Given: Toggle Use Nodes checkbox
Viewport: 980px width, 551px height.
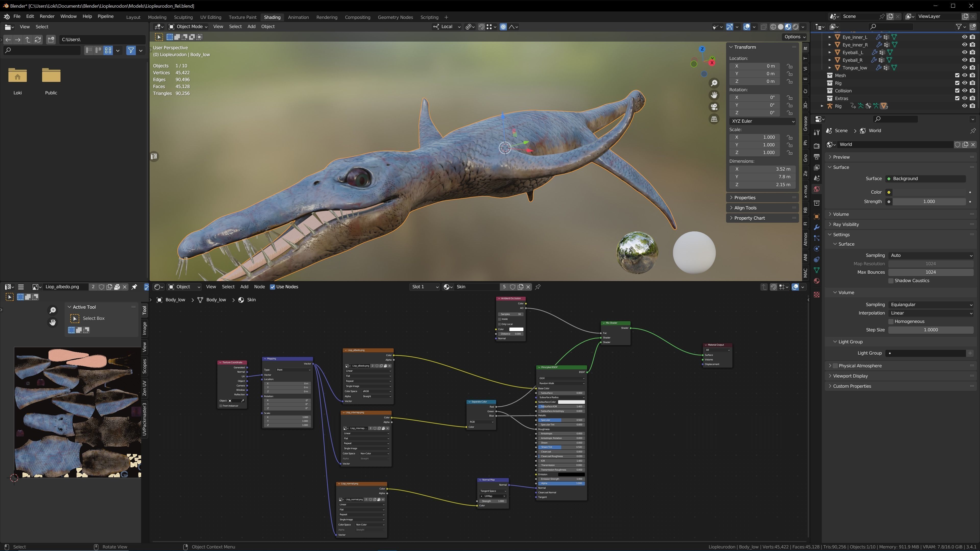Looking at the screenshot, I should tap(272, 287).
